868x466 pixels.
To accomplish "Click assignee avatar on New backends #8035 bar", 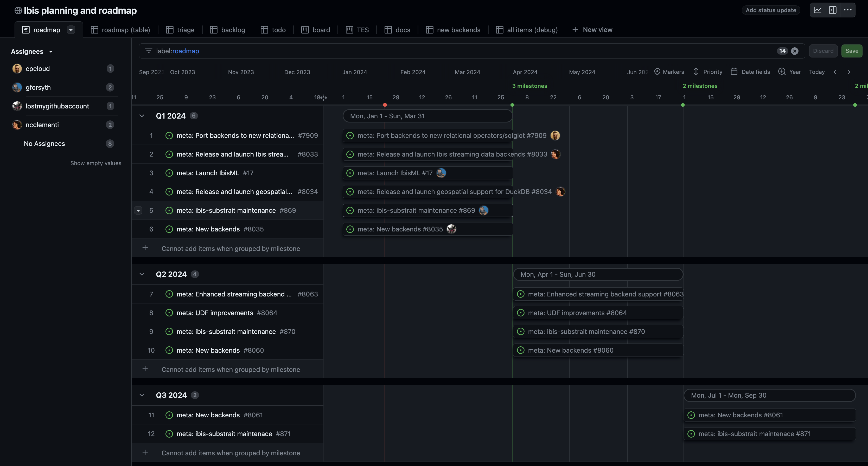I will 451,229.
